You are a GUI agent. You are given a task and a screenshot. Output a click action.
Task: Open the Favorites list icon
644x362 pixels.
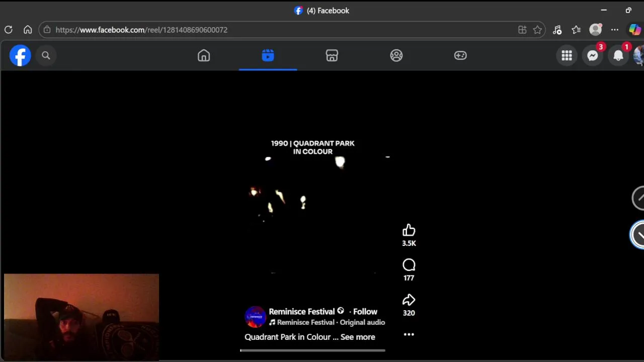pos(576,30)
